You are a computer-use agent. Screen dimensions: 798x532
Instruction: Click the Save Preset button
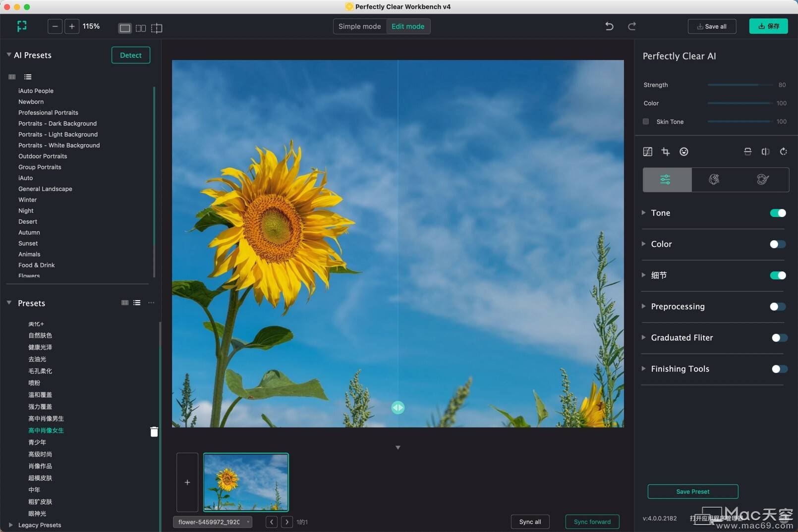pos(692,491)
